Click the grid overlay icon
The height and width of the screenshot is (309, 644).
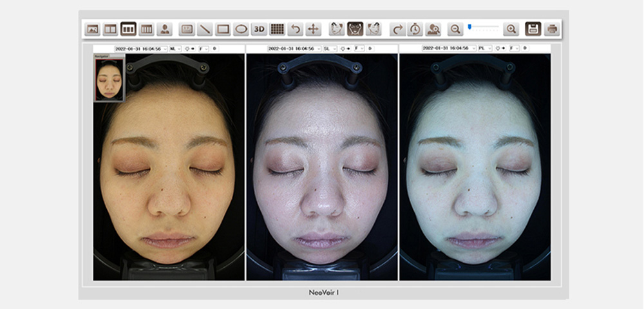click(277, 29)
